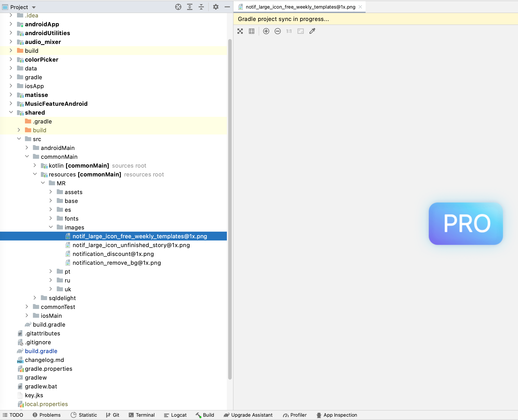Expand all nodes in the Project tree
The width and height of the screenshot is (518, 420).
click(190, 7)
